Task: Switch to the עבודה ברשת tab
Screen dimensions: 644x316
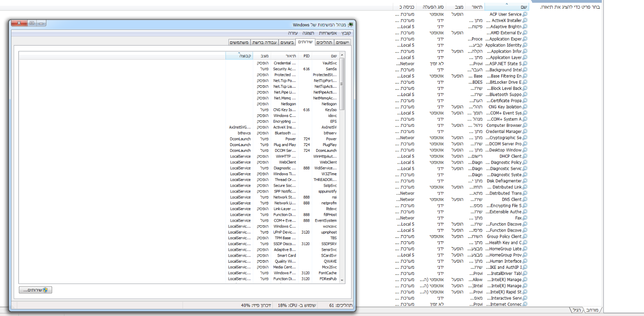Action: click(265, 42)
